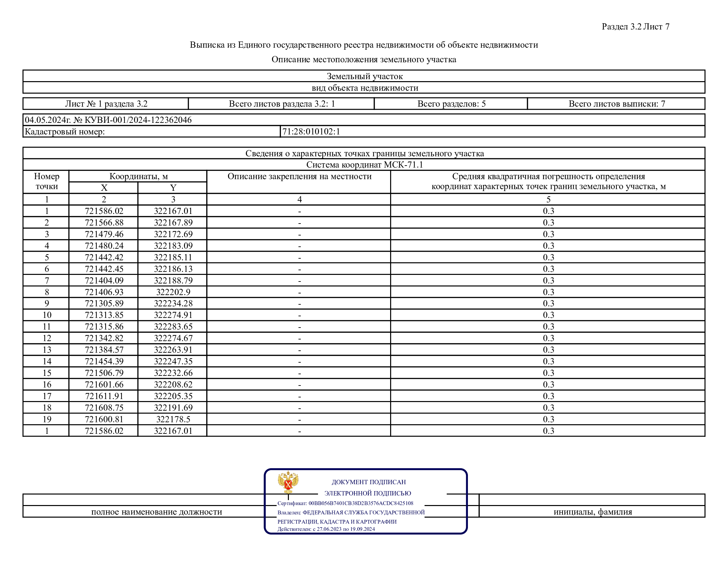The image size is (728, 563).
Task: Click the "Лист № 1 раздела 3.2" cell
Action: (106, 104)
